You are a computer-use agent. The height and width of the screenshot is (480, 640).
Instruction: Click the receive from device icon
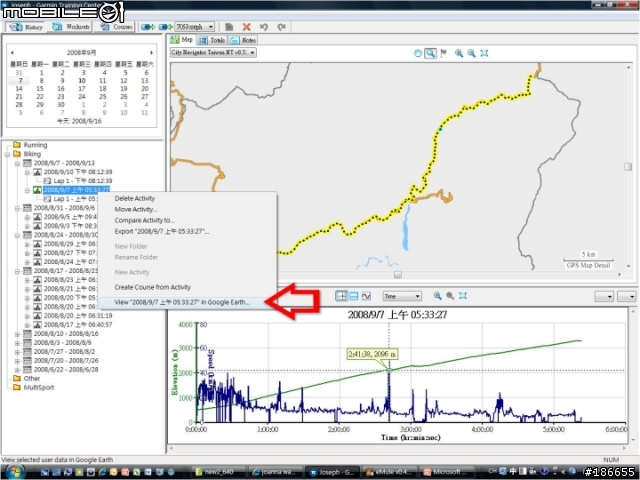click(165, 27)
